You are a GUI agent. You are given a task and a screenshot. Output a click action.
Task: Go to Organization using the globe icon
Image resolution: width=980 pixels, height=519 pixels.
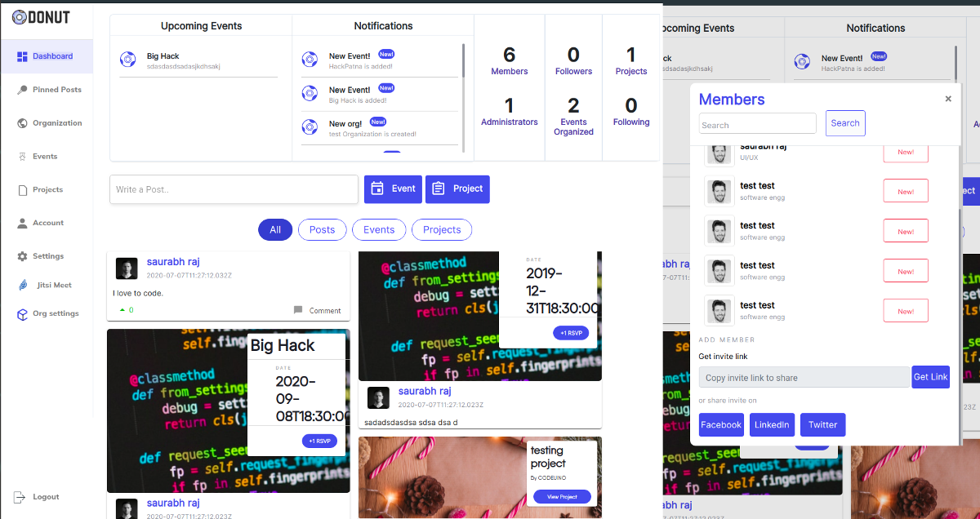tap(23, 123)
